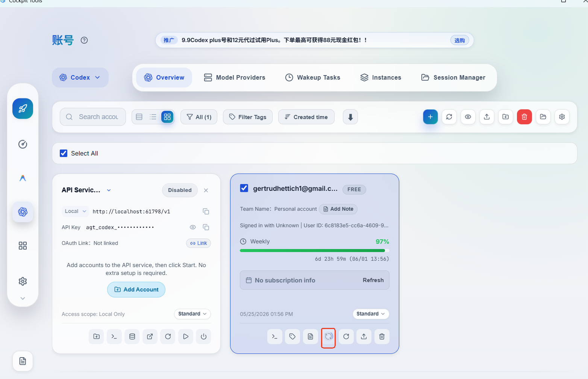Image resolution: width=588 pixels, height=379 pixels.
Task: Click the toolbar upload/export icon
Action: coord(487,117)
